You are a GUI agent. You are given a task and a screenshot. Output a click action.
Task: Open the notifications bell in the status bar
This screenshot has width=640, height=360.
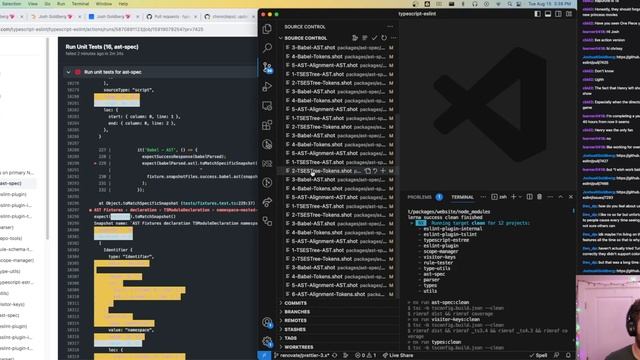pos(568,356)
